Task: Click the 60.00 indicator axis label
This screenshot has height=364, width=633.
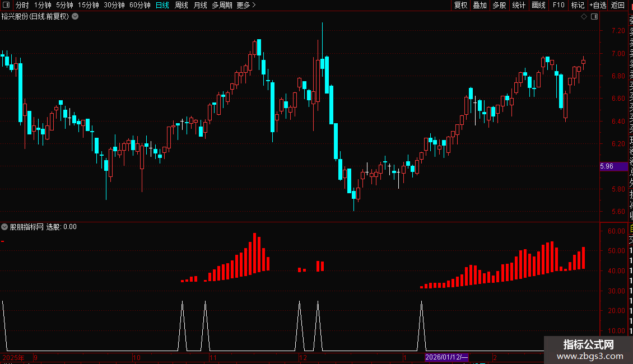Action: (x=616, y=231)
